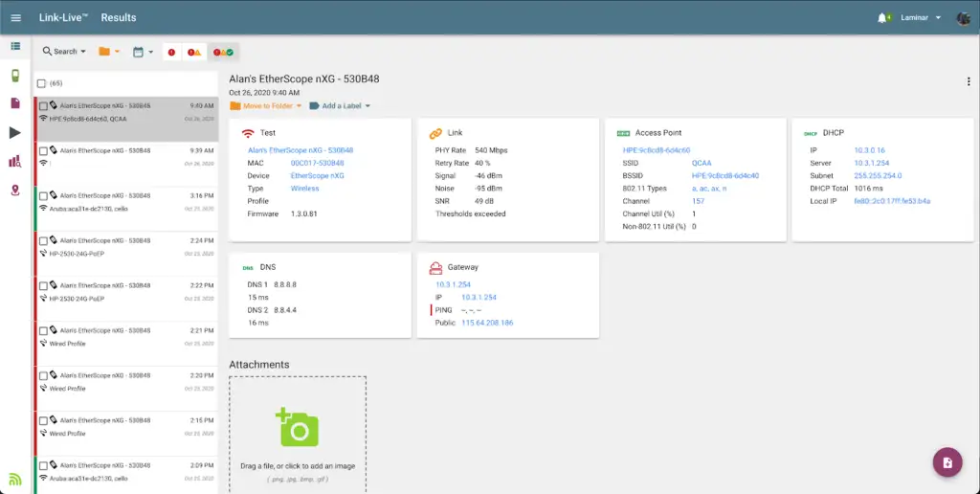Select the 2:21 PM Wired Profile result row
This screenshot has width=980, height=494.
(127, 344)
